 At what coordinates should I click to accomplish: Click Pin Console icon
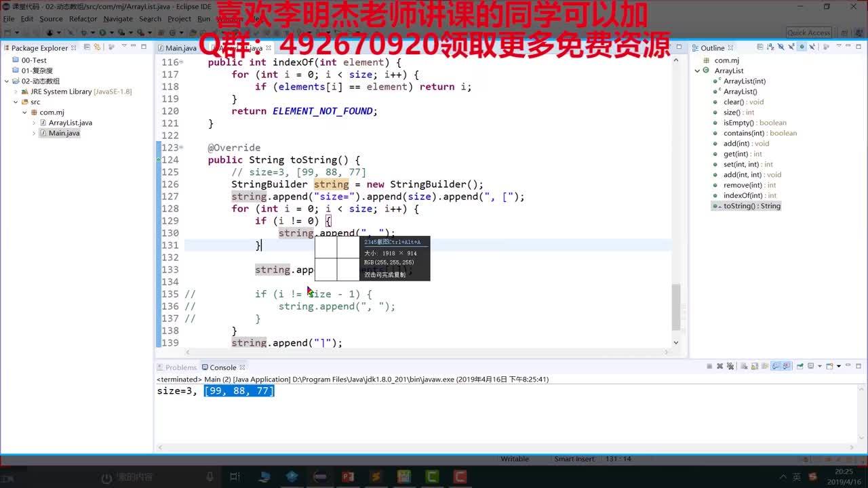click(800, 367)
